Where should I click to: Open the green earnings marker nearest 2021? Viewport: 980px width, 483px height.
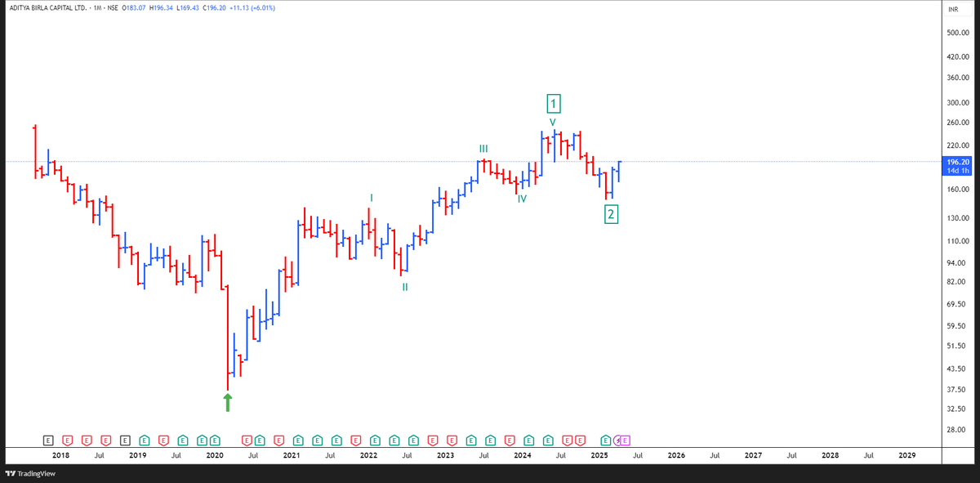(298, 439)
